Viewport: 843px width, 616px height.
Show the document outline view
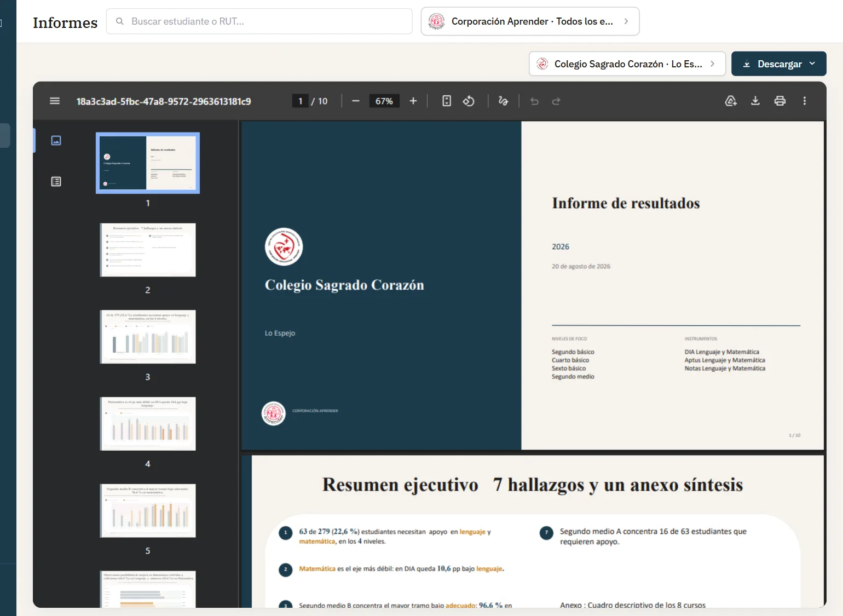coord(56,182)
